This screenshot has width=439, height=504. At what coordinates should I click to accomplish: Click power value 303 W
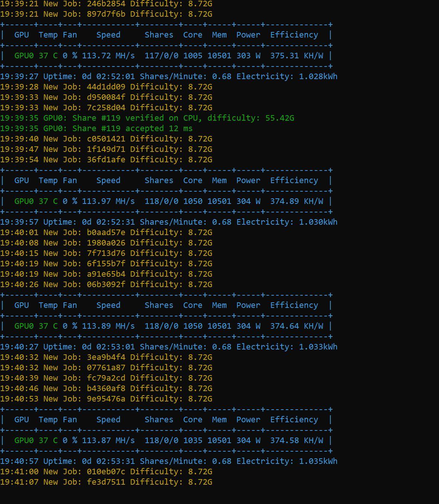coord(248,56)
